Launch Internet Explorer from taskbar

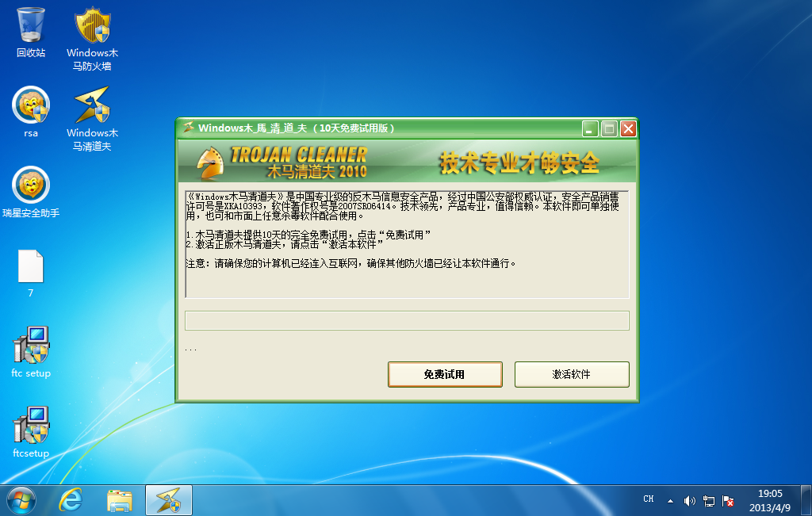click(x=71, y=500)
